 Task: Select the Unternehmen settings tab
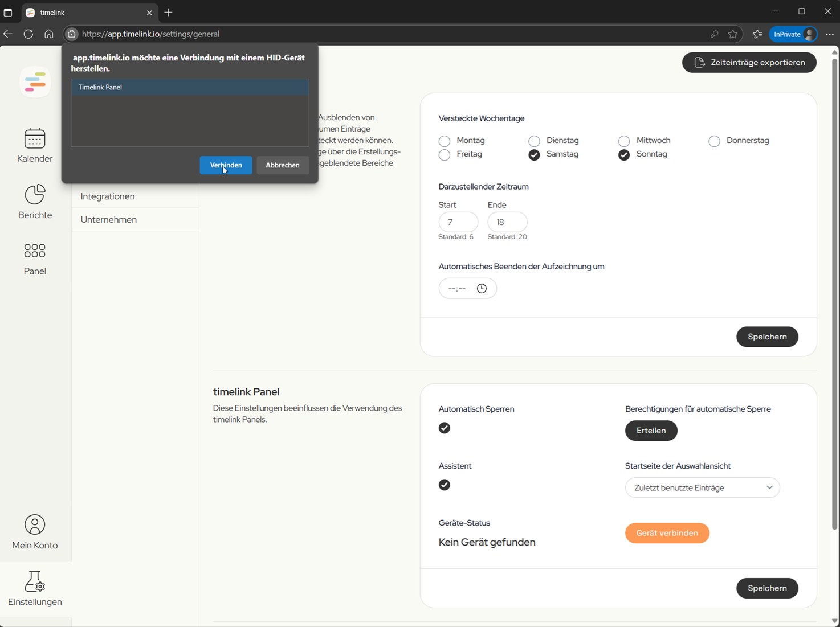pos(109,220)
